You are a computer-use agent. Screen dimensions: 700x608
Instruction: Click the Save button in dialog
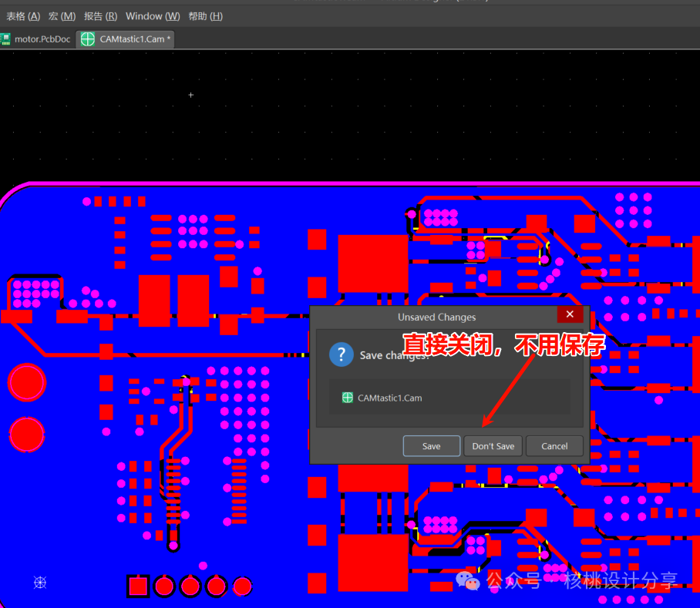point(431,446)
